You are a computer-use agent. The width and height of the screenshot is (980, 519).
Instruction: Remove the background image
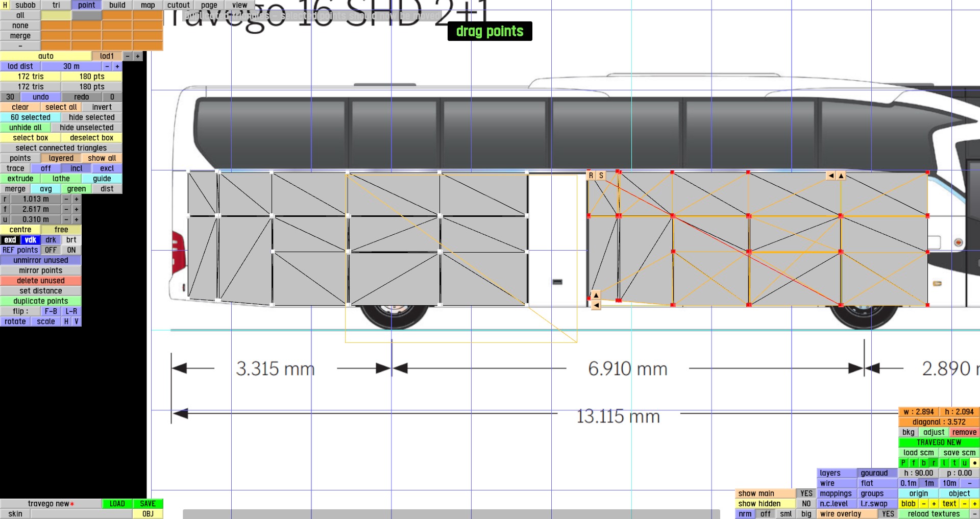(965, 432)
